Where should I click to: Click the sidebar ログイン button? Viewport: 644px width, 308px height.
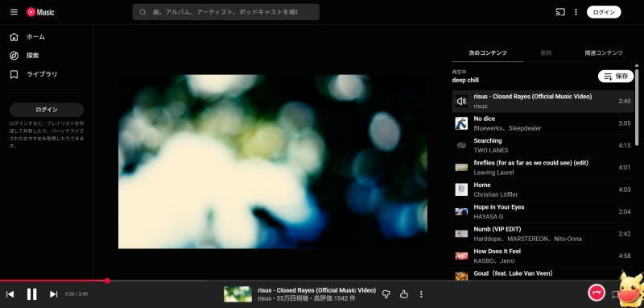(x=47, y=110)
